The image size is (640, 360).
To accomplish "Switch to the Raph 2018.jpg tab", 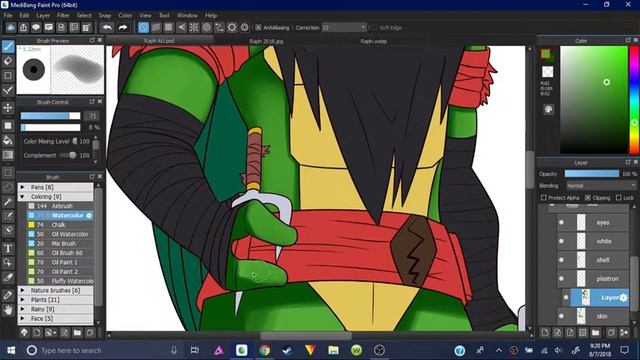I will pos(266,41).
